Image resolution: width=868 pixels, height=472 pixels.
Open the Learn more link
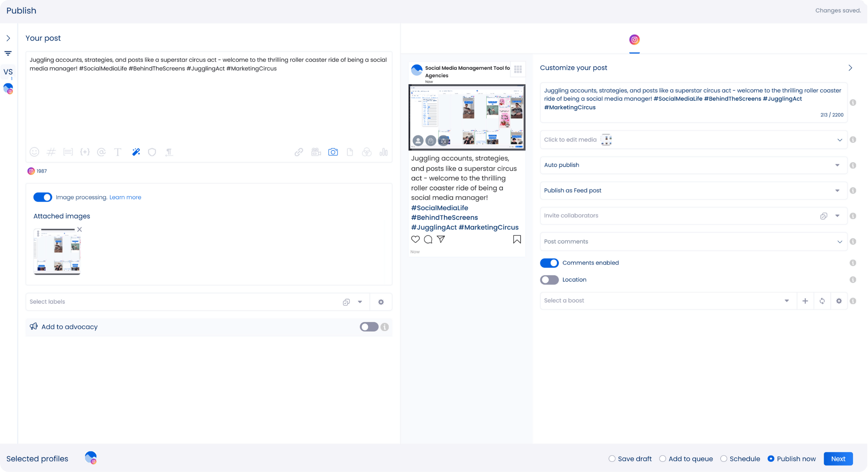(125, 197)
